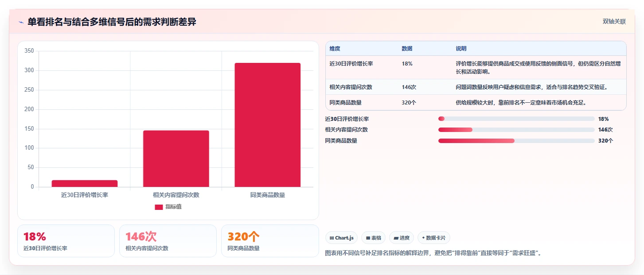644x275 pixels.
Task: Click the 近30日评价增长率 bar in chart
Action: pyautogui.click(x=85, y=183)
